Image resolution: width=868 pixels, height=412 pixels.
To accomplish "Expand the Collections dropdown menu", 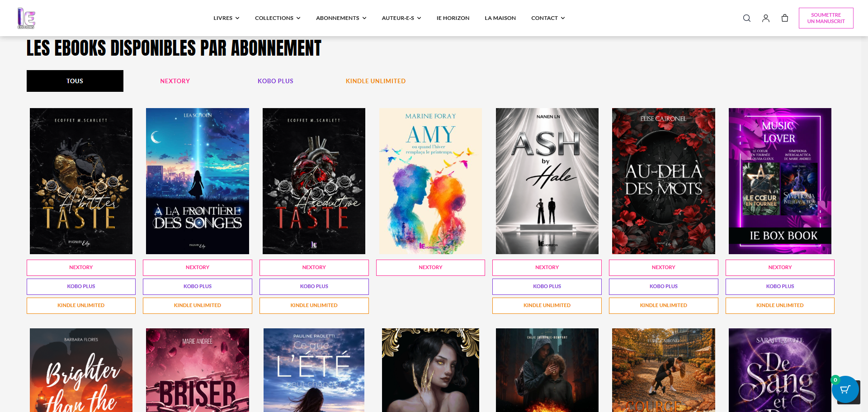I will click(x=278, y=18).
